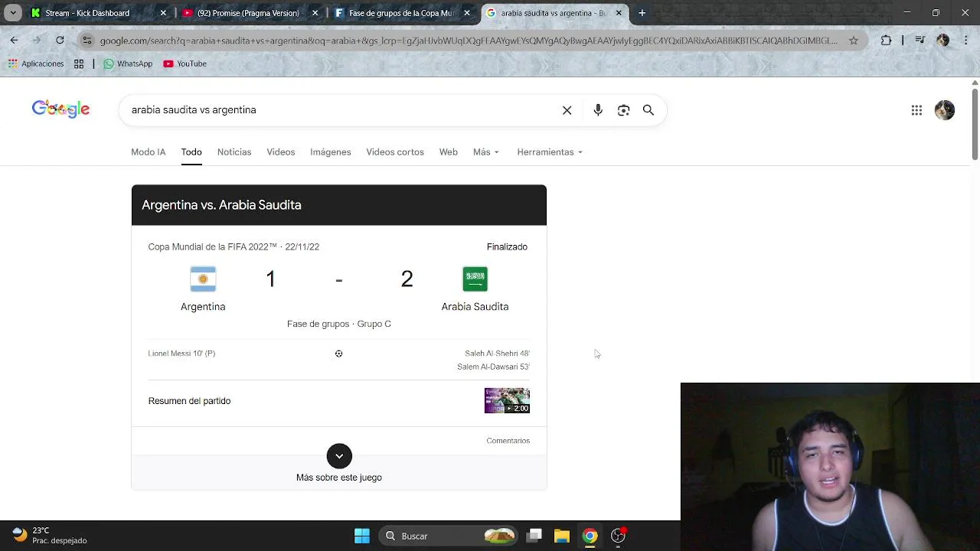Open the Argentina team flag

click(x=203, y=279)
